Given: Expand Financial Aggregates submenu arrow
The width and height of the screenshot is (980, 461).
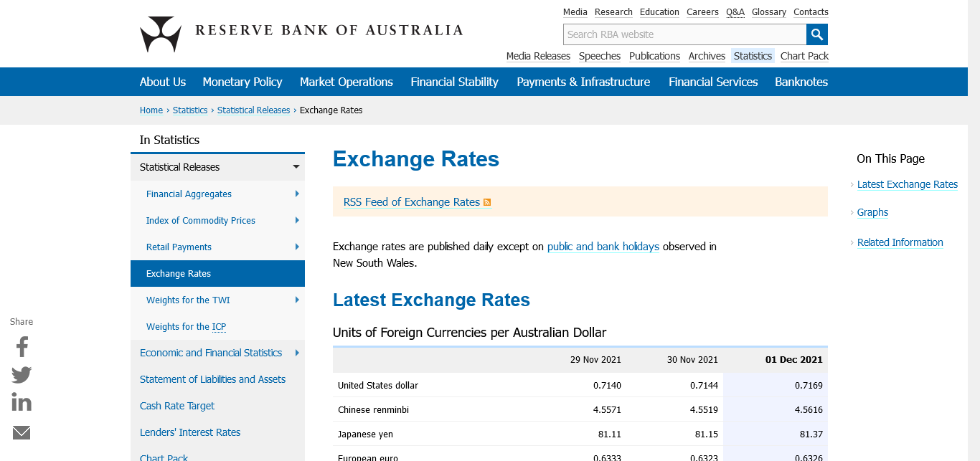Looking at the screenshot, I should (296, 194).
